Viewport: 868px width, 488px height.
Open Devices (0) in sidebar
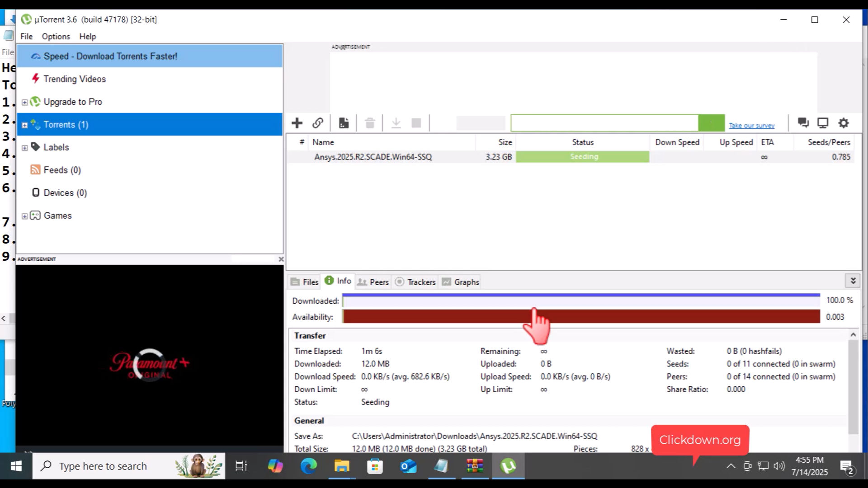coord(65,193)
